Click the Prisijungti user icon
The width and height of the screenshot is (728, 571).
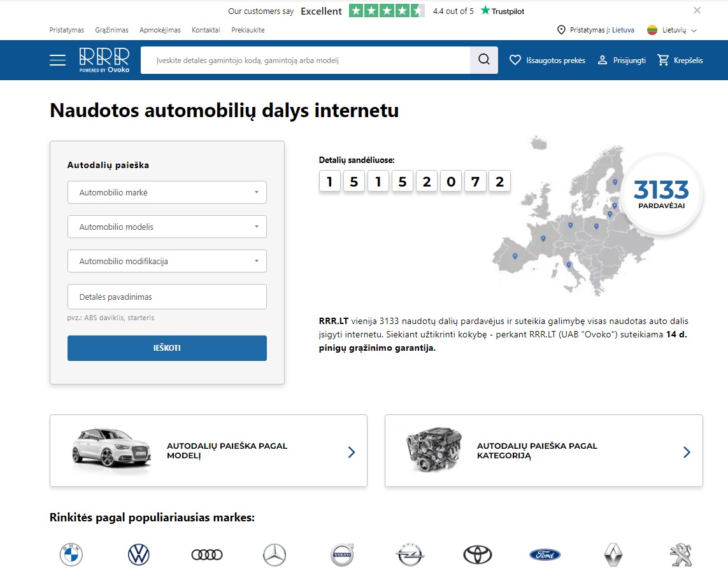pos(602,60)
